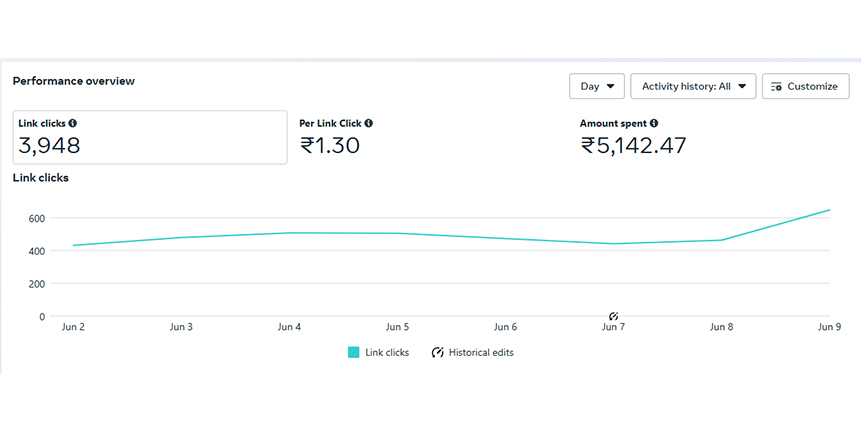Click the caret arrow in the Day selector
The image size is (861, 432).
click(610, 86)
